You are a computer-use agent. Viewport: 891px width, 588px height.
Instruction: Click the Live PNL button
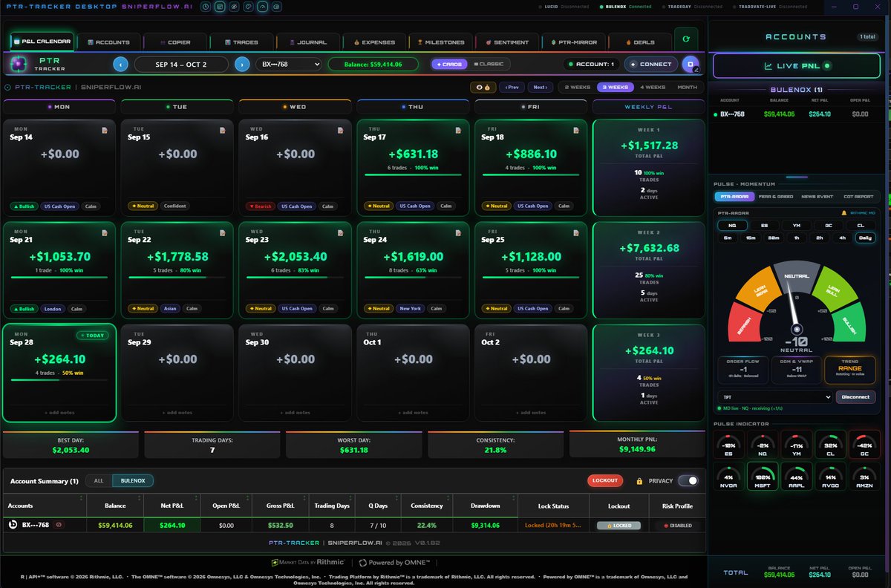pyautogui.click(x=798, y=66)
